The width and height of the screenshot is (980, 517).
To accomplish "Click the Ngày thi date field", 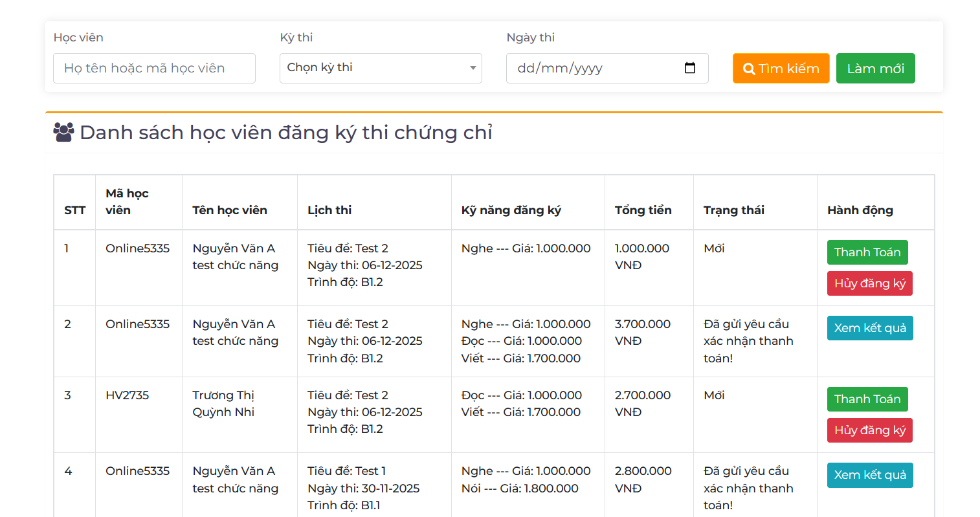I will (x=596, y=68).
